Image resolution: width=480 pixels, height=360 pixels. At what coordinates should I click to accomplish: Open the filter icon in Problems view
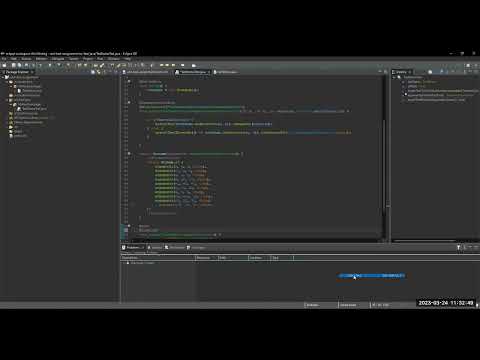(459, 247)
